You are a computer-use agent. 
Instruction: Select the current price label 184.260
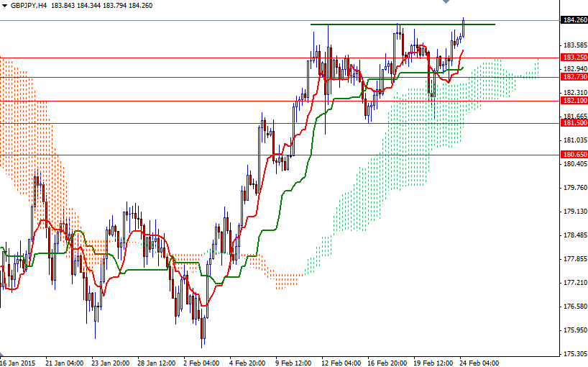tap(574, 20)
